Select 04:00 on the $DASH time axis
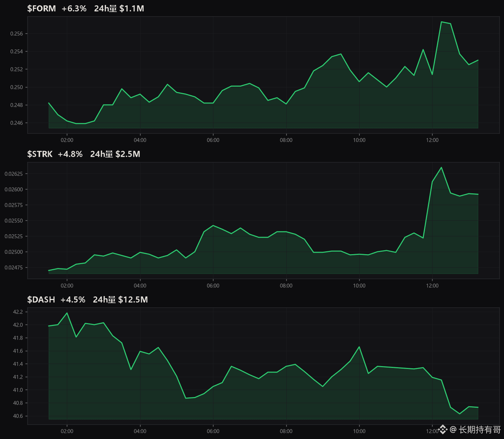Viewport: 504px width, 439px height. 140,431
